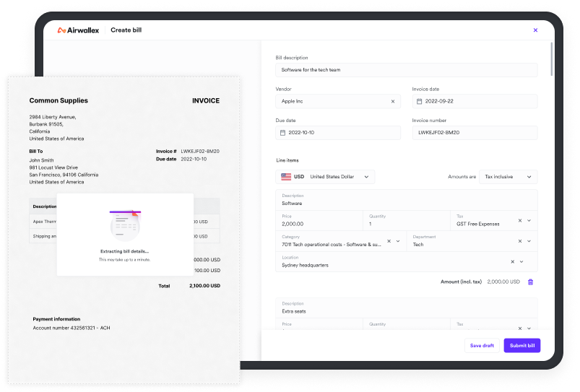This screenshot has height=392, width=580.
Task: Open the Due date calendar icon
Action: 282,133
